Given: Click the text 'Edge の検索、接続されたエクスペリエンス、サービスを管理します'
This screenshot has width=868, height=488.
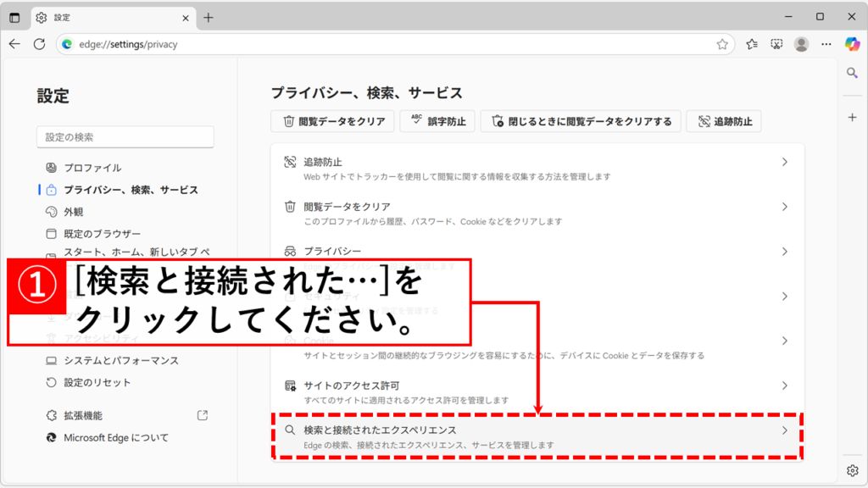Looking at the screenshot, I should [428, 445].
